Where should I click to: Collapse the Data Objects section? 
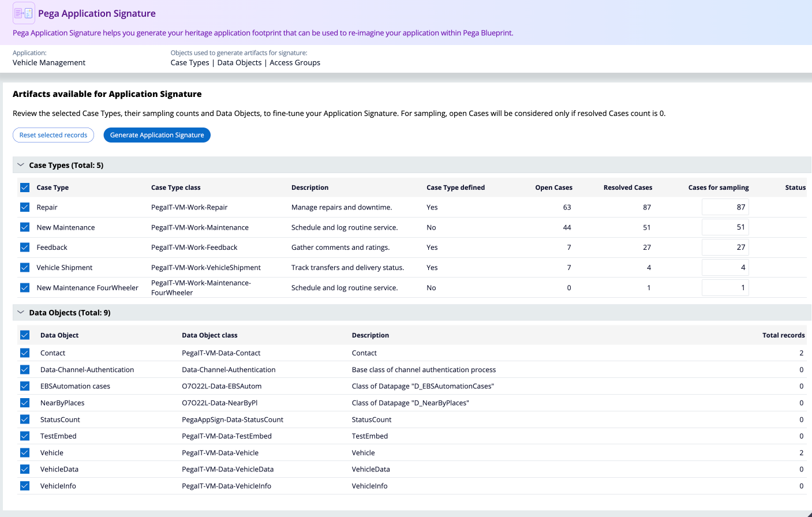pos(21,313)
